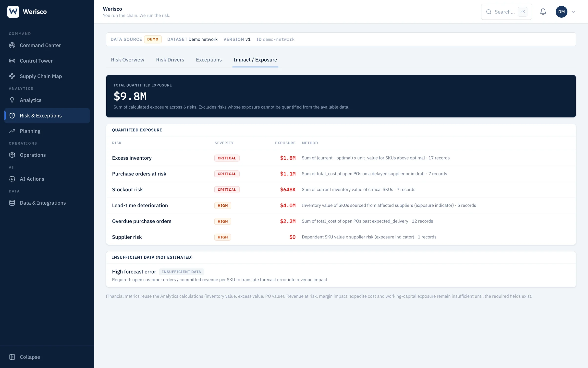Image resolution: width=588 pixels, height=368 pixels.
Task: Click the Analytics lightbulb icon
Action: click(x=12, y=100)
